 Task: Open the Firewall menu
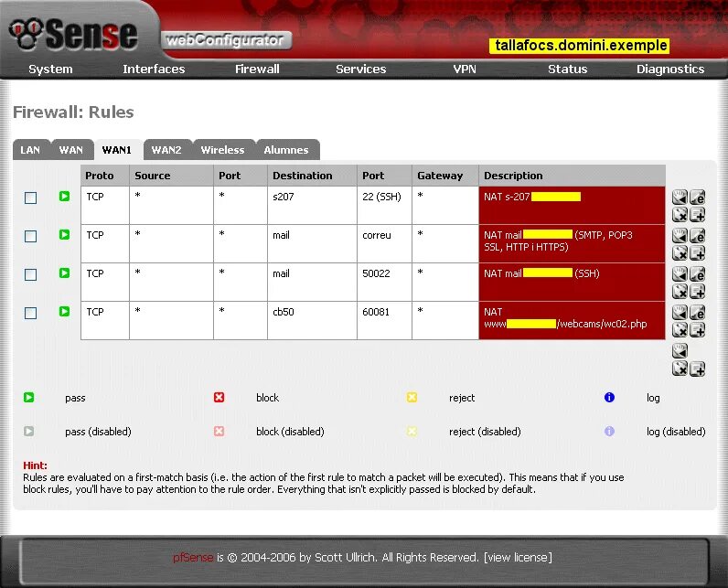click(x=257, y=69)
